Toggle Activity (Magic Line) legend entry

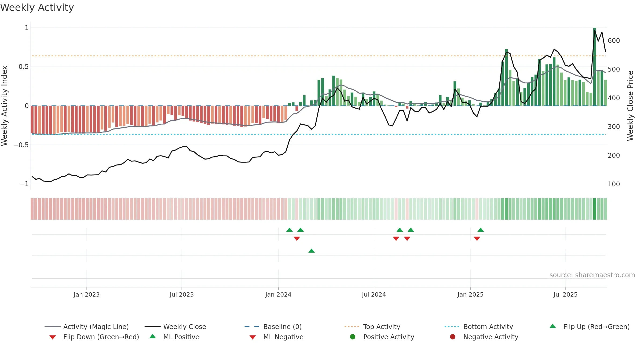point(87,327)
